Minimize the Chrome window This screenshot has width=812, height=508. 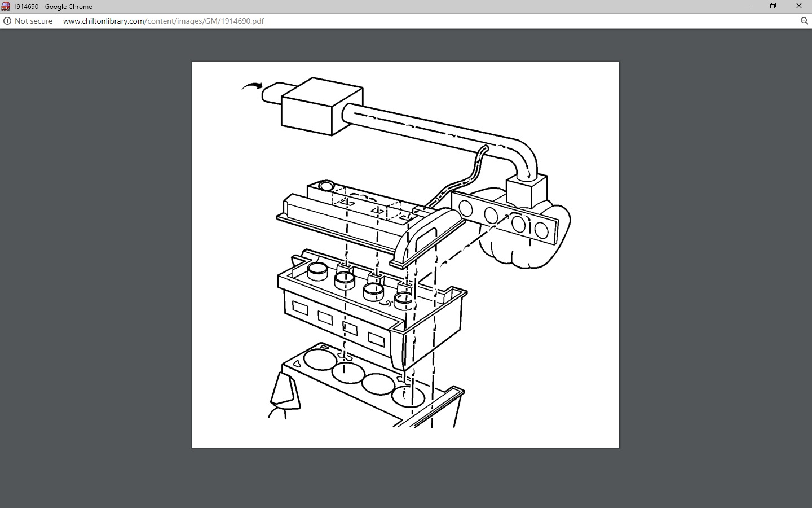pos(747,6)
